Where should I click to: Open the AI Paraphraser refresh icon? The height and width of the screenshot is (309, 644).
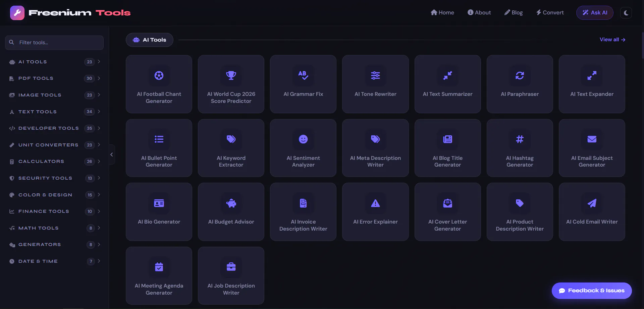pos(520,75)
